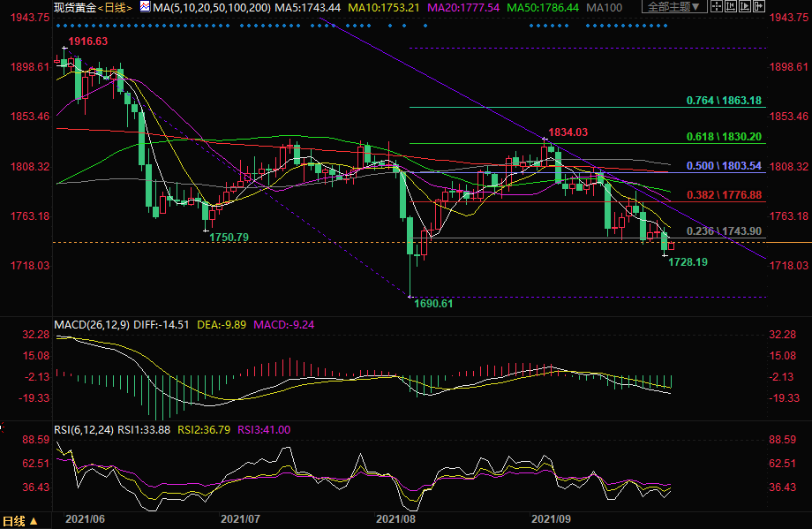Click the 0.382 \ 1776.88 Fibonacci level label

tap(724, 194)
